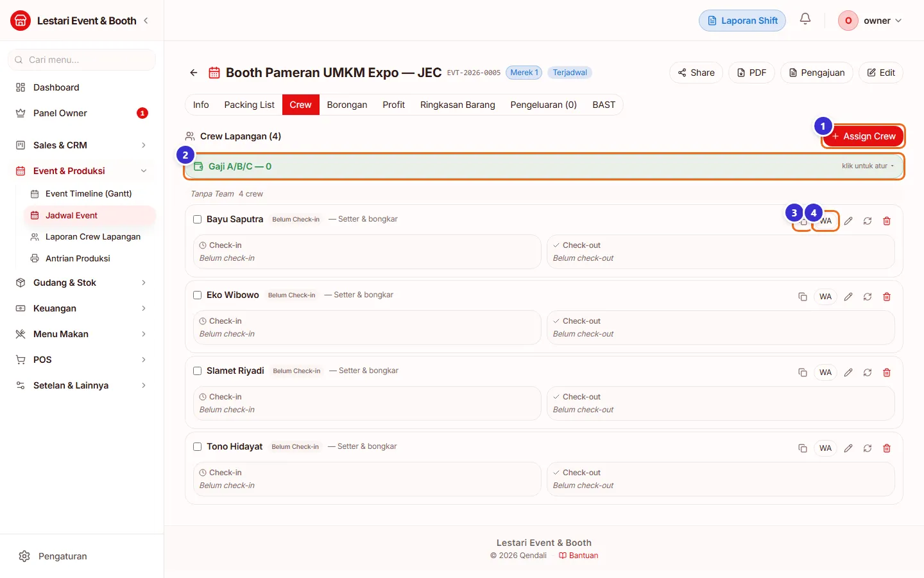Copy icon in Eko Wibowo row
Image resolution: width=924 pixels, height=578 pixels.
click(x=802, y=297)
